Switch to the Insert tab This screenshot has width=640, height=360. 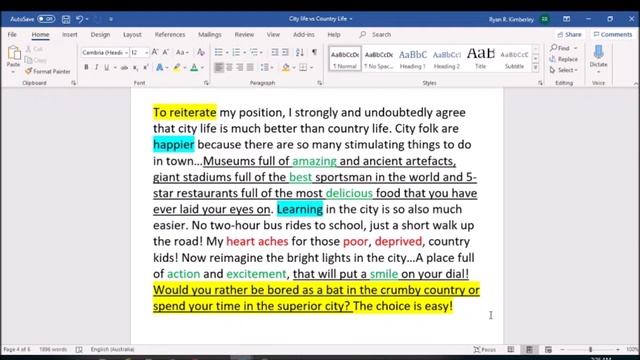pos(70,35)
